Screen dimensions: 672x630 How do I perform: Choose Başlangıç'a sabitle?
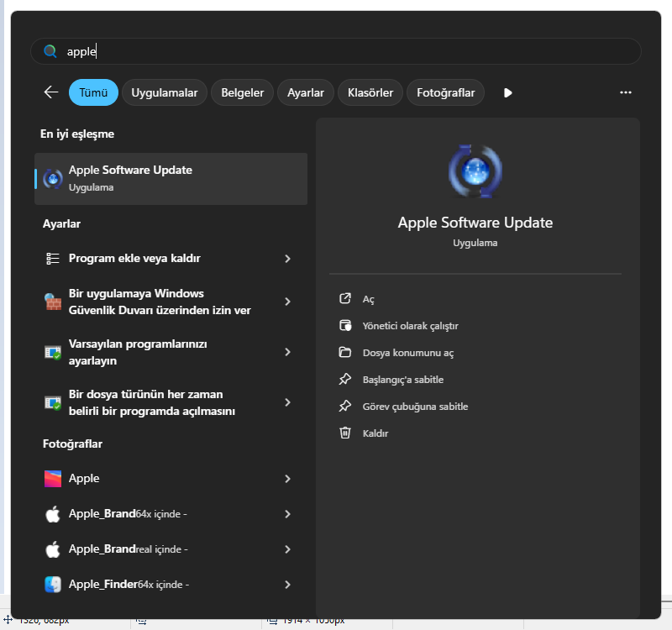tap(403, 380)
